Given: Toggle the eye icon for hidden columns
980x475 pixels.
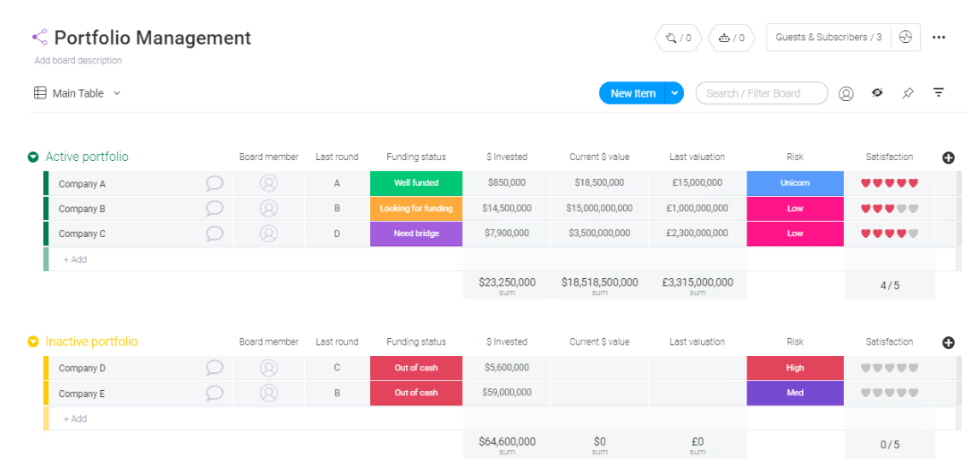Looking at the screenshot, I should pos(877,93).
